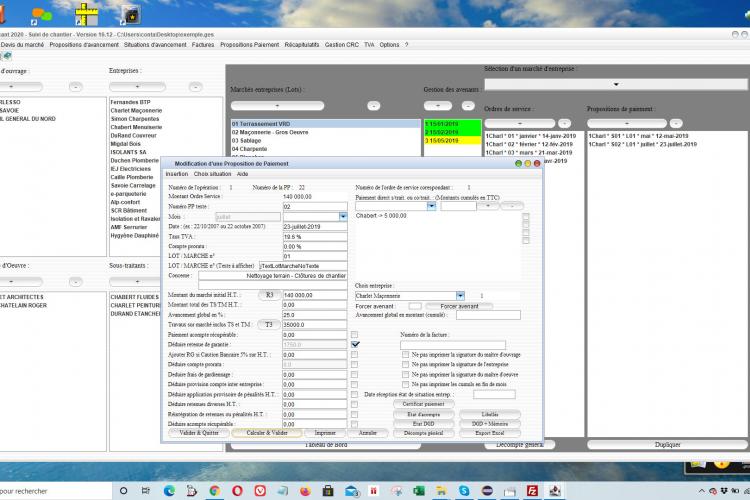Add an avenant with the plus button

(x=438, y=106)
